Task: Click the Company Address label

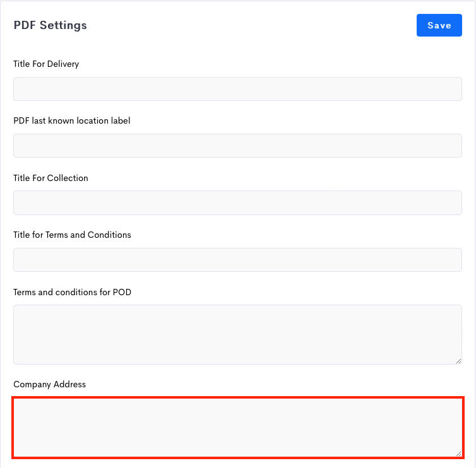Action: [x=50, y=384]
